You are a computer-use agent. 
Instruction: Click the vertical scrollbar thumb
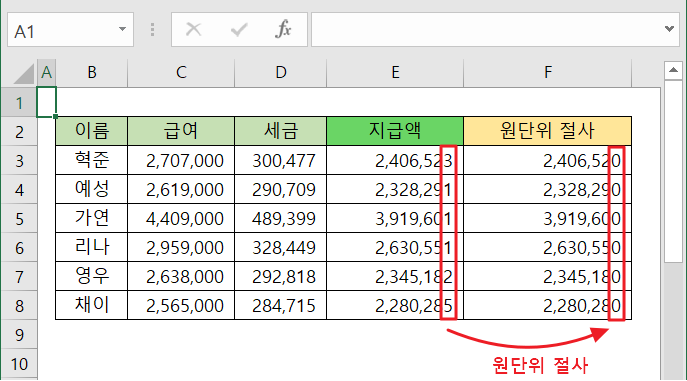coord(673,172)
